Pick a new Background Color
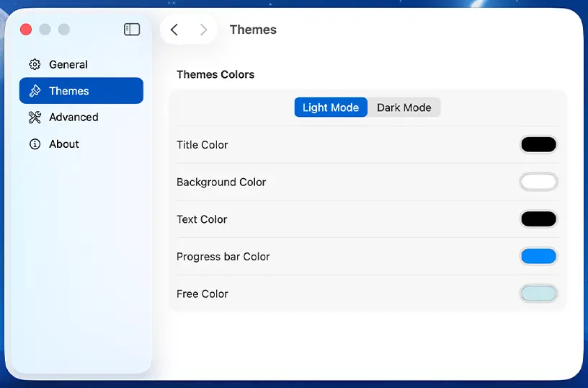This screenshot has height=388, width=588. pos(538,182)
